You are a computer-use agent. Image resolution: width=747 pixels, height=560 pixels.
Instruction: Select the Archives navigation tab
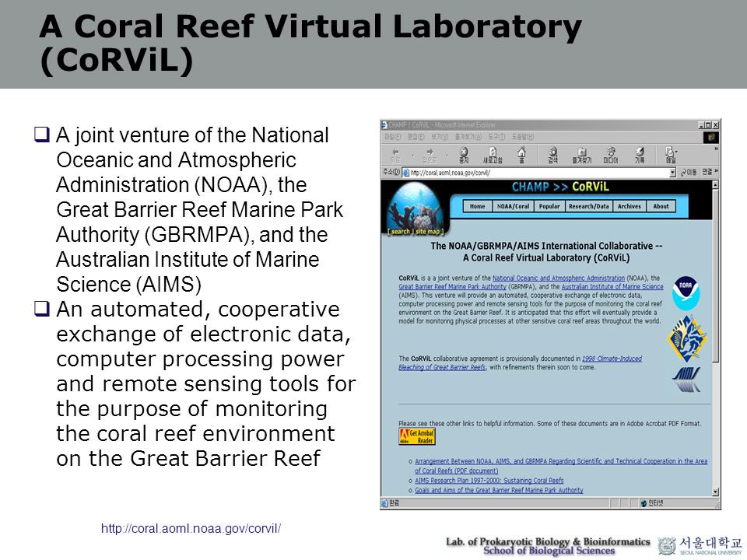click(x=630, y=206)
